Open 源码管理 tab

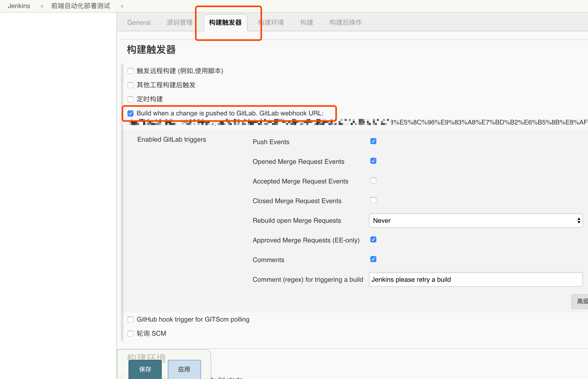click(180, 22)
